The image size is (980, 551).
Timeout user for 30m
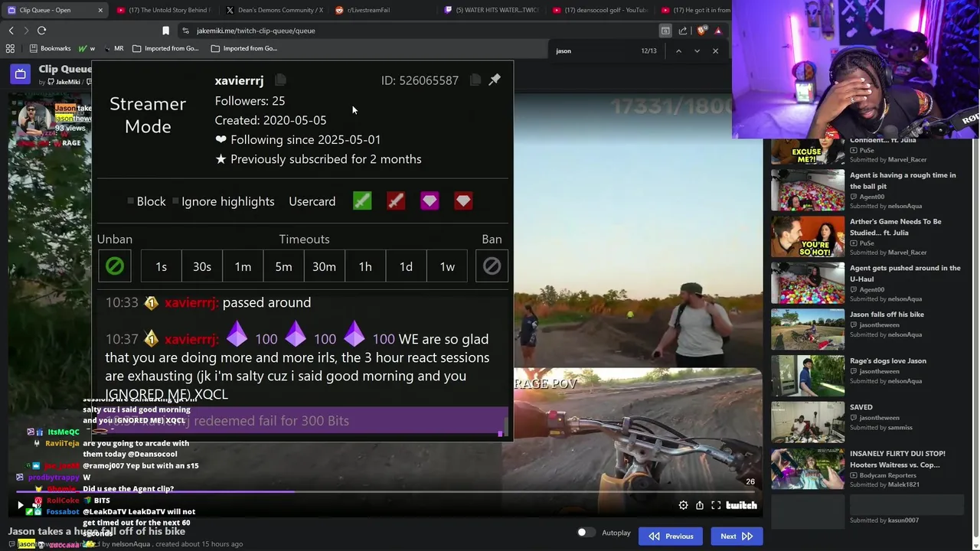pos(324,266)
